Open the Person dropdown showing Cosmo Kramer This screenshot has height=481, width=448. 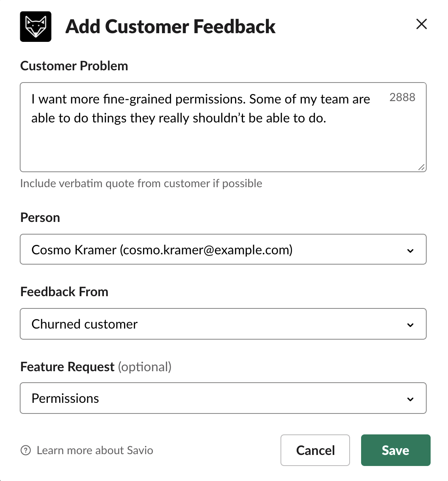[x=223, y=249]
